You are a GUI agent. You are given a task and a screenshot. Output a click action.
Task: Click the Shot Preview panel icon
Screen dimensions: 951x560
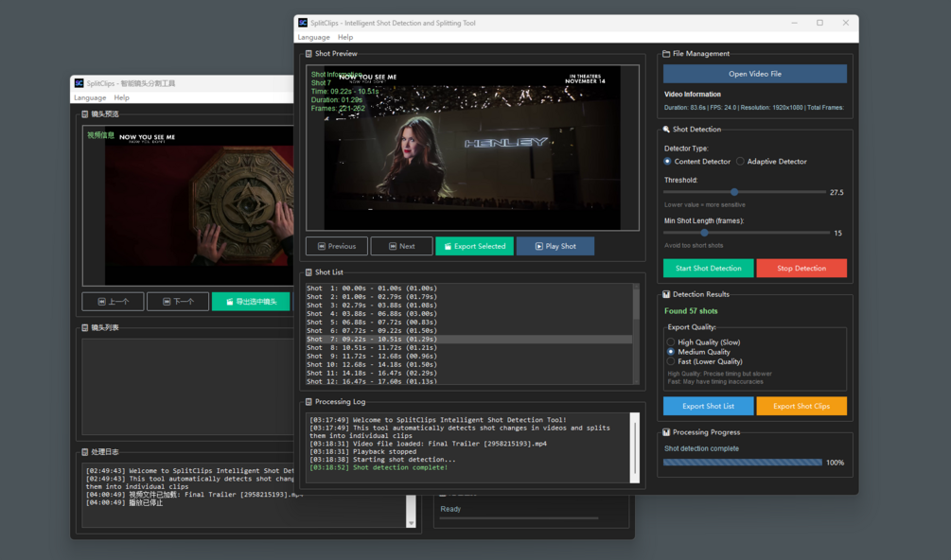pos(308,53)
